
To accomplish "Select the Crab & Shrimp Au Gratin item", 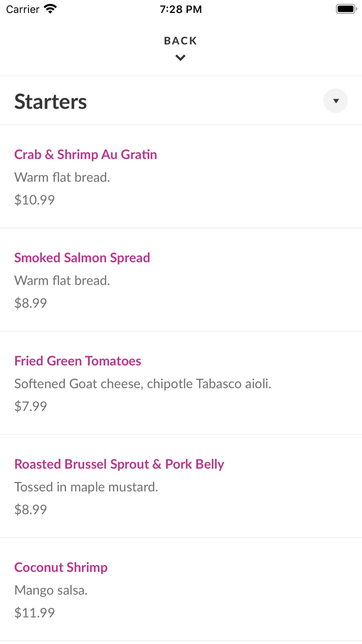I will click(85, 154).
